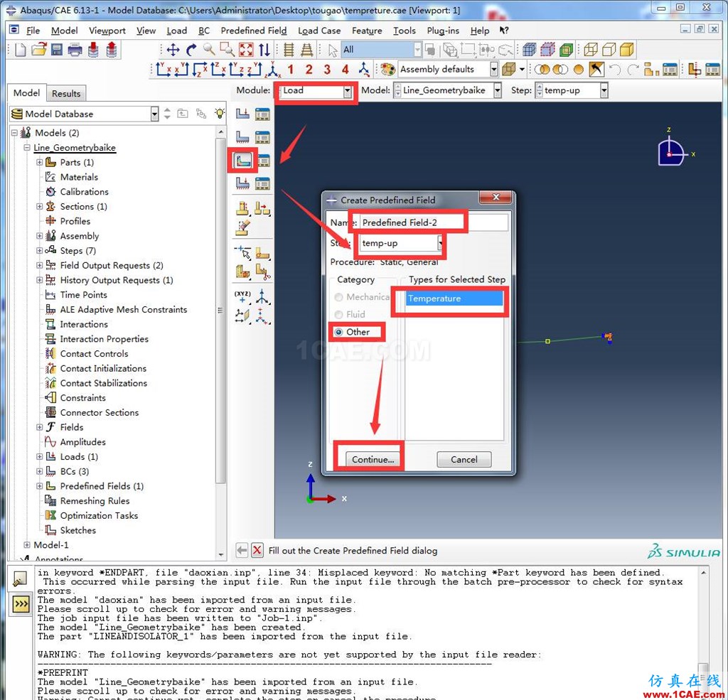Click the Create Datum Point (XYZ) tool
728x700 pixels.
(242, 296)
